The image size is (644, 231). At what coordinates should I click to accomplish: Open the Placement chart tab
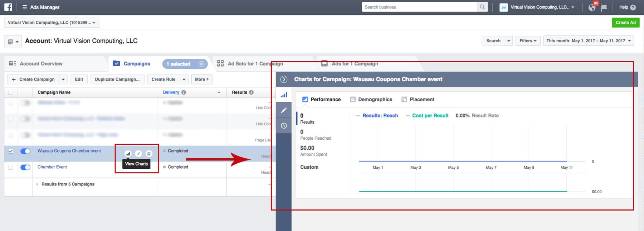click(418, 100)
